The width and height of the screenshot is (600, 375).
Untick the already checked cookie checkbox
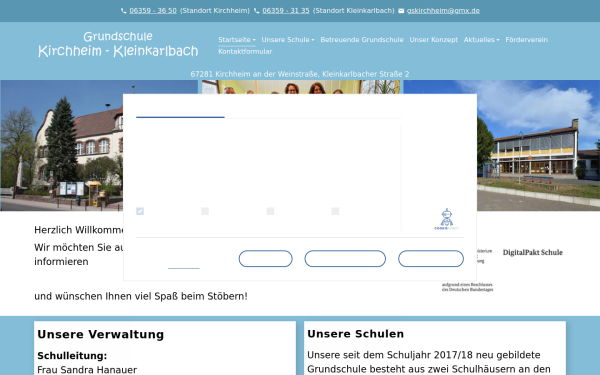[140, 211]
